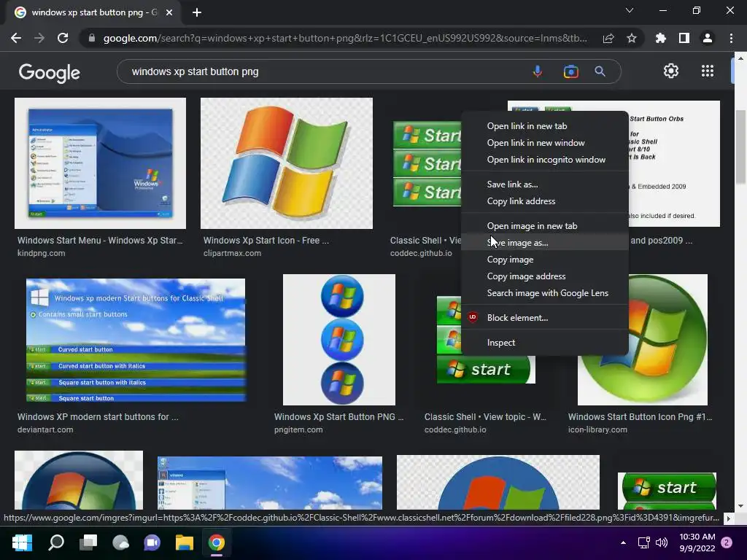The height and width of the screenshot is (560, 747).
Task: Open taskbar Search magnifier
Action: (56, 542)
